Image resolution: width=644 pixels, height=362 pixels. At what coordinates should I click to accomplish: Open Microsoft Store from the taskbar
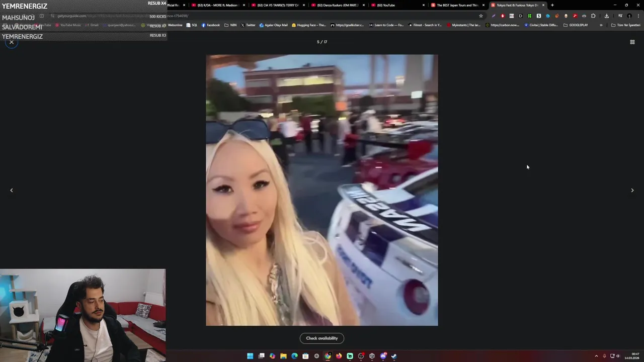(x=305, y=356)
